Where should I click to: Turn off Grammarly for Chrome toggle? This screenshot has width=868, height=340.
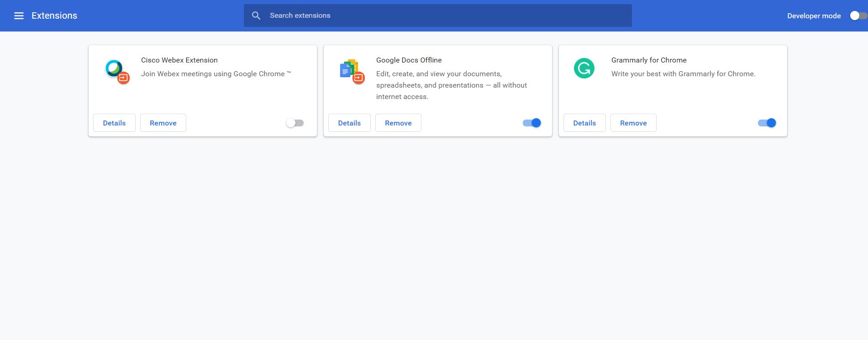(x=767, y=123)
